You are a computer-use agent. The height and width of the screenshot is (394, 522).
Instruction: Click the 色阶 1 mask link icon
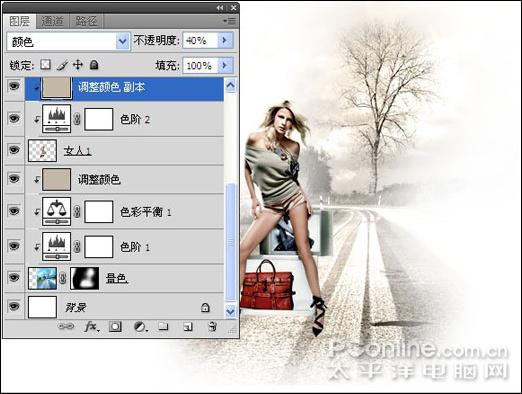tap(77, 247)
